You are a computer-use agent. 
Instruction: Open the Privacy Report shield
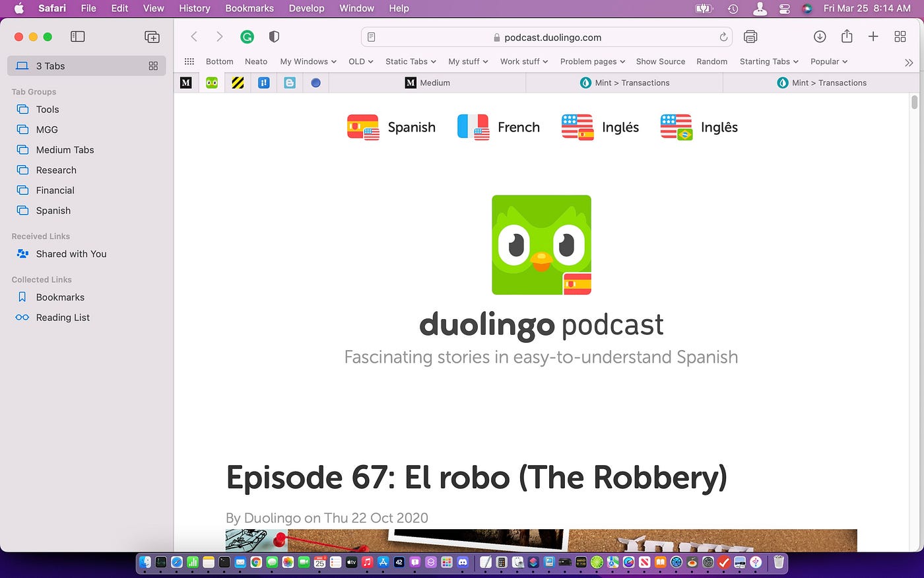[274, 37]
